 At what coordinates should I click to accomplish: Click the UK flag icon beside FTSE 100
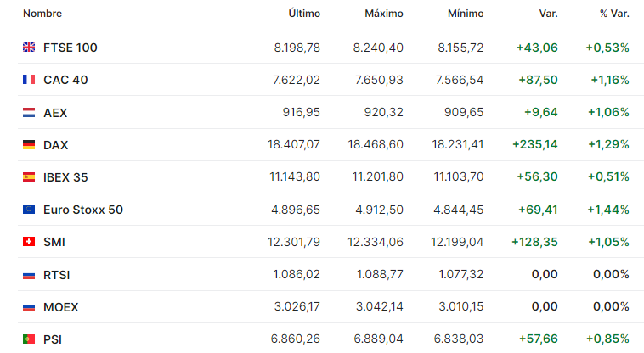[x=29, y=48]
